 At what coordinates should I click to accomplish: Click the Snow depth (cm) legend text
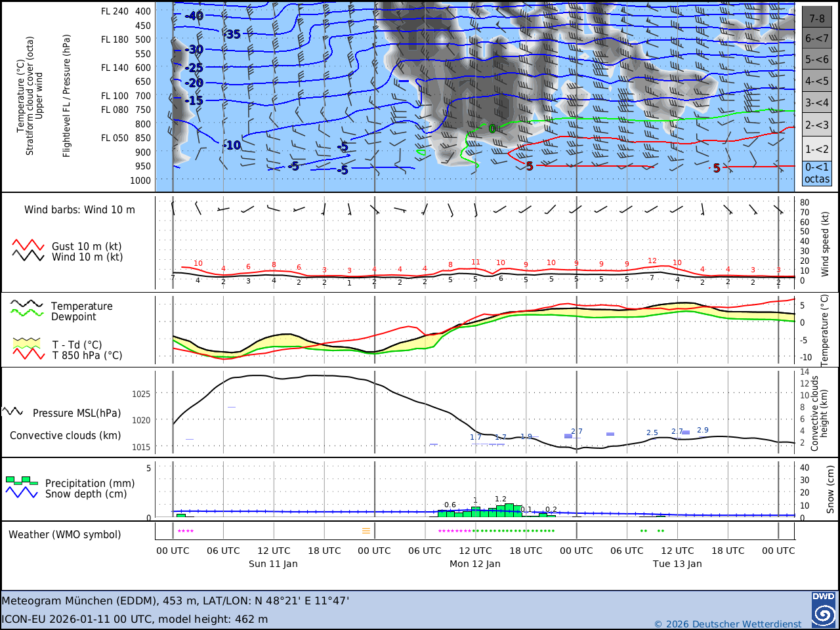86,494
